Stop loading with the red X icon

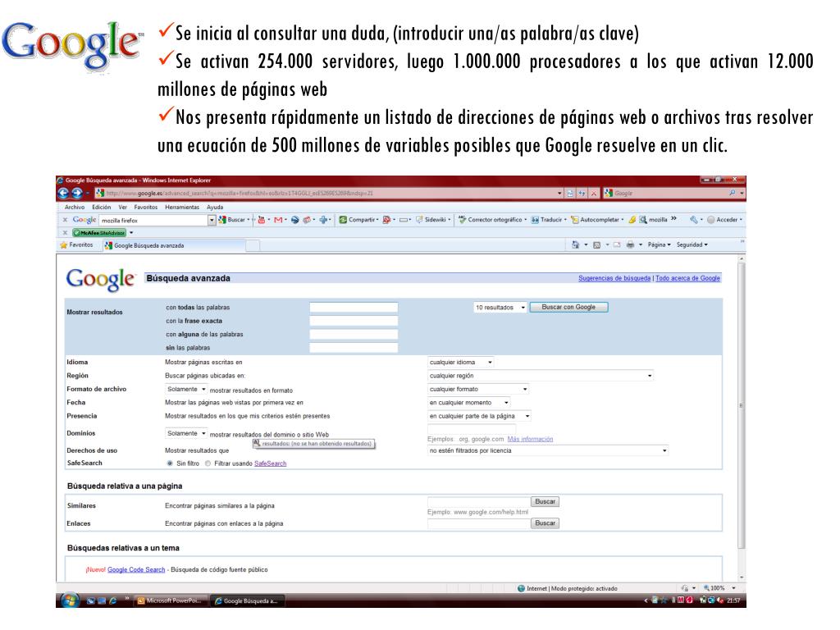click(594, 194)
